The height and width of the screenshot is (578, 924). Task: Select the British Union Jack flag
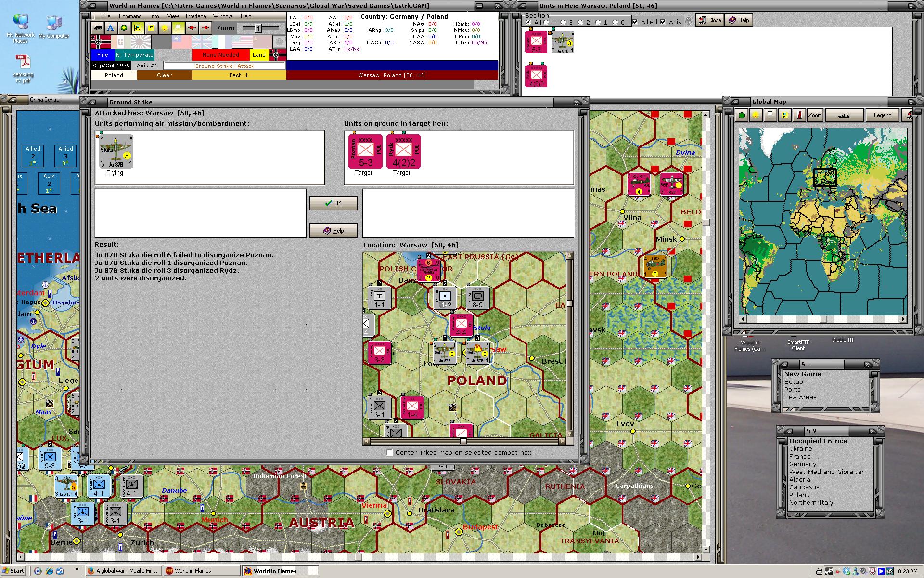[202, 42]
